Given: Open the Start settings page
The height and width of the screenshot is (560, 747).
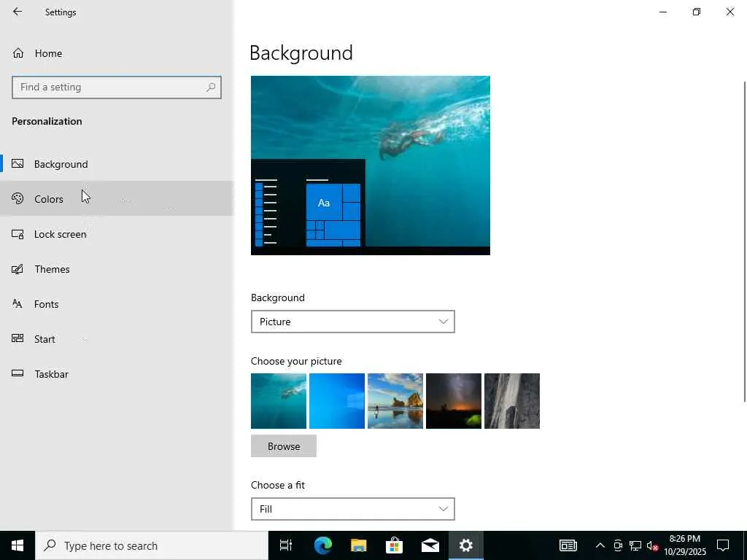Looking at the screenshot, I should (117, 338).
